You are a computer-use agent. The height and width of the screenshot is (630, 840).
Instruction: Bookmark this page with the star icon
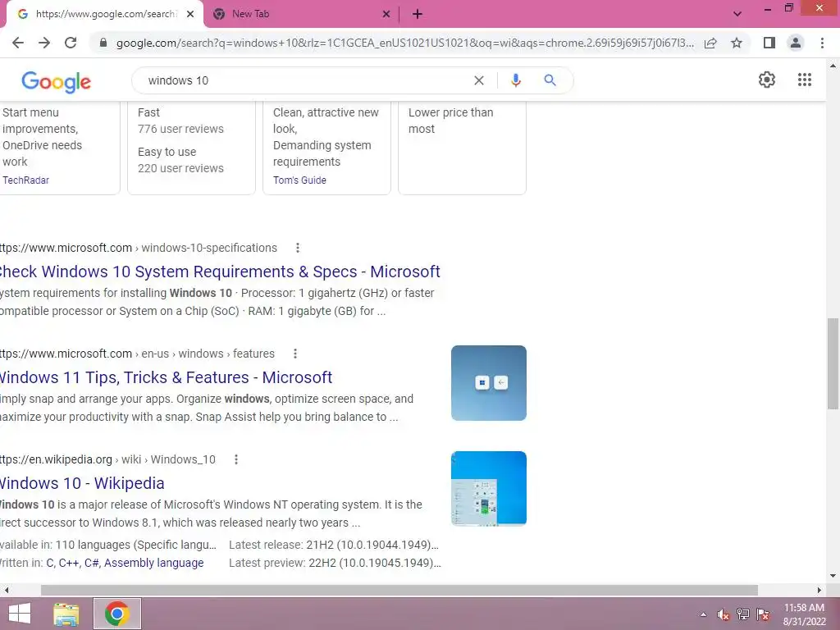[x=737, y=43]
